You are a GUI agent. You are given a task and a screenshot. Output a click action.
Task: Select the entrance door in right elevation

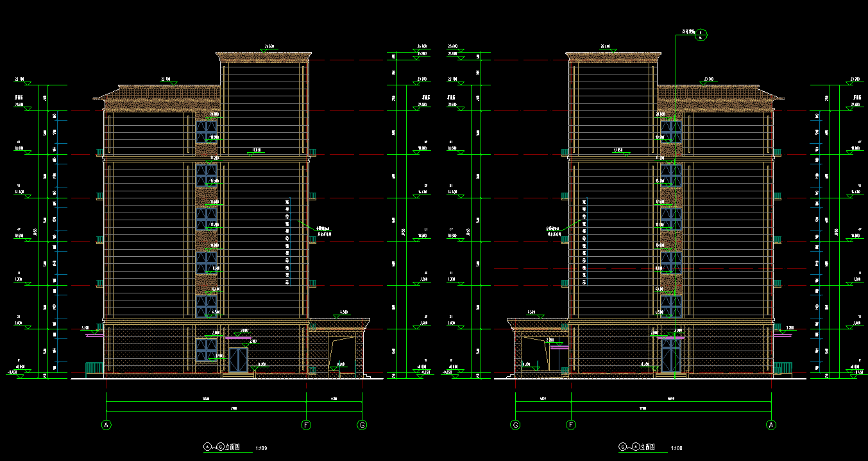click(671, 356)
